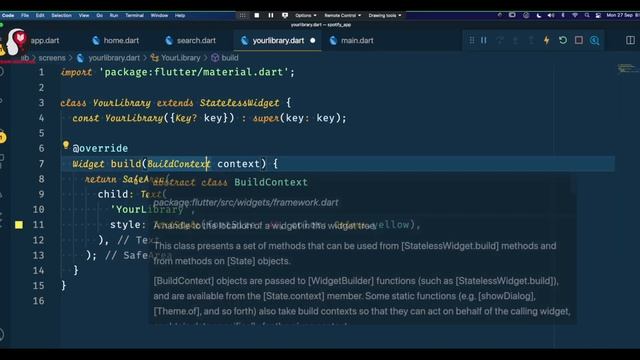The image size is (640, 360).
Task: Click the green Restart debug icon
Action: 563,40
